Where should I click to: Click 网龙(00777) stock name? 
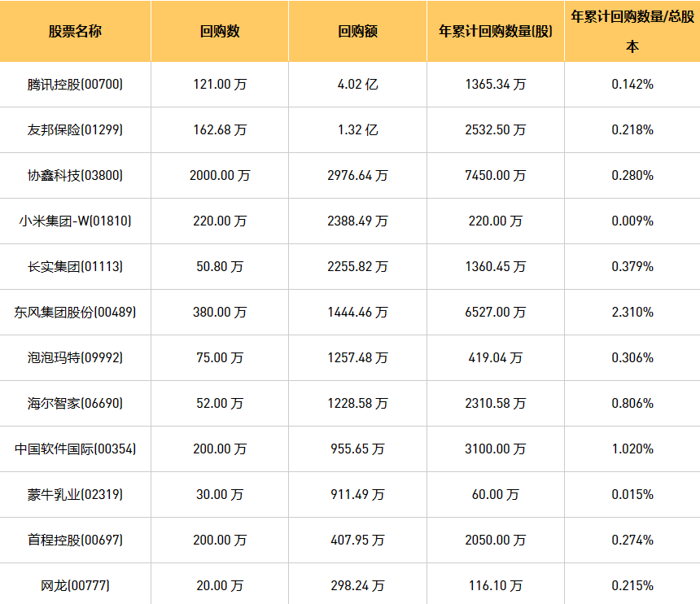tap(75, 585)
